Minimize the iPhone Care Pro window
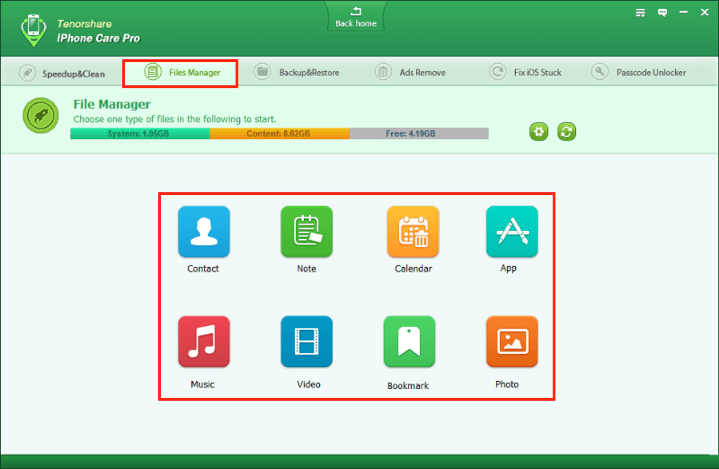 click(684, 13)
